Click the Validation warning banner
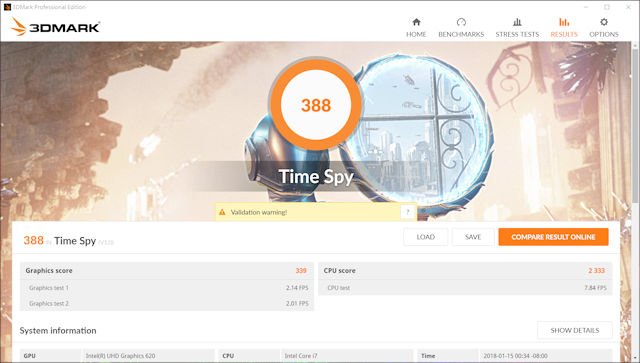Screen dimensions: 640x363 coord(316,212)
